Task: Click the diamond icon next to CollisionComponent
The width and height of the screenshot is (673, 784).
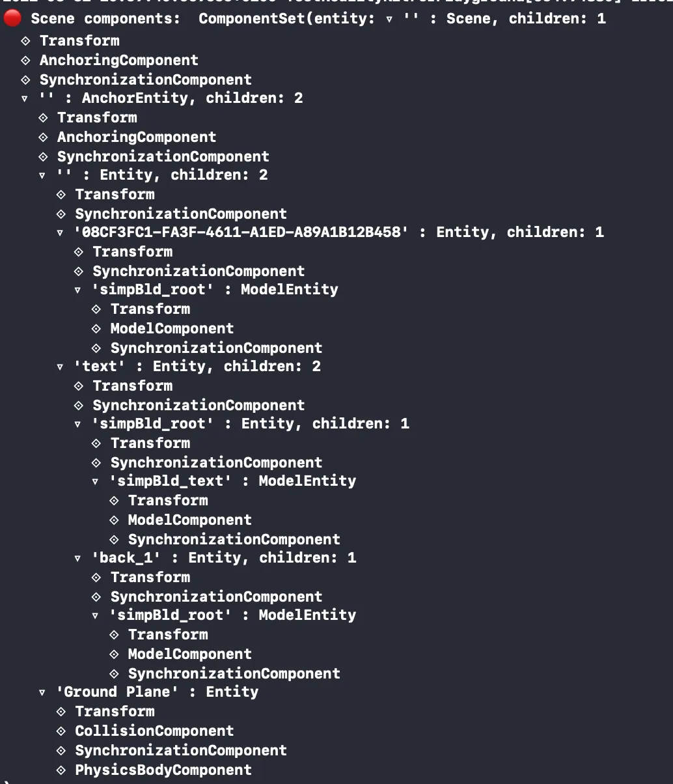Action: pyautogui.click(x=61, y=731)
